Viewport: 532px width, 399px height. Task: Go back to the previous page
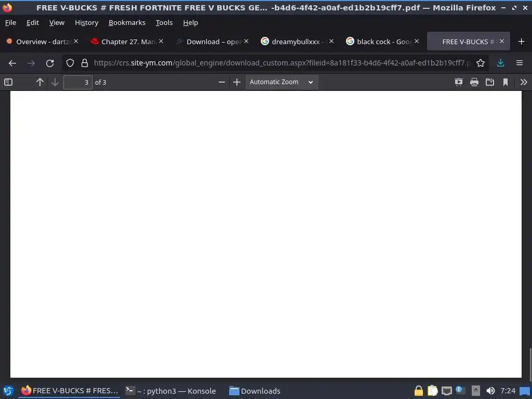point(12,63)
